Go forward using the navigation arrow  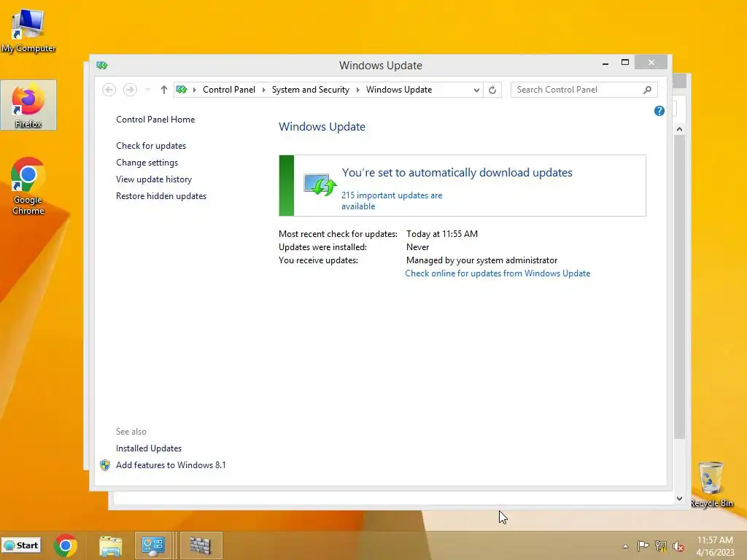click(x=130, y=90)
